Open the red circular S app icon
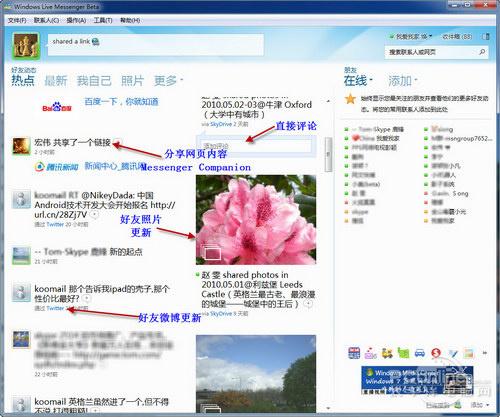This screenshot has height=417, width=500. pos(436,353)
